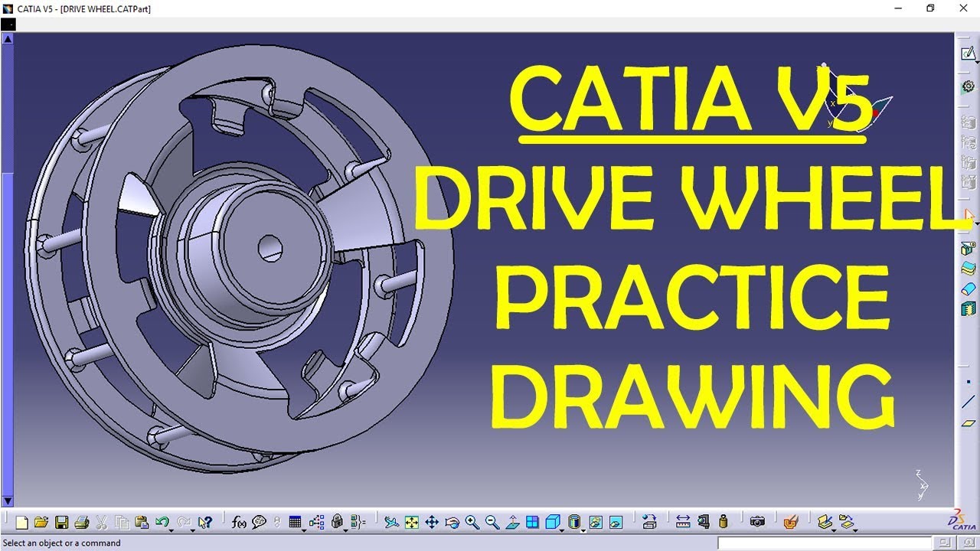
Task: Click the bottom arrow of left scrollbar
Action: pos(8,501)
